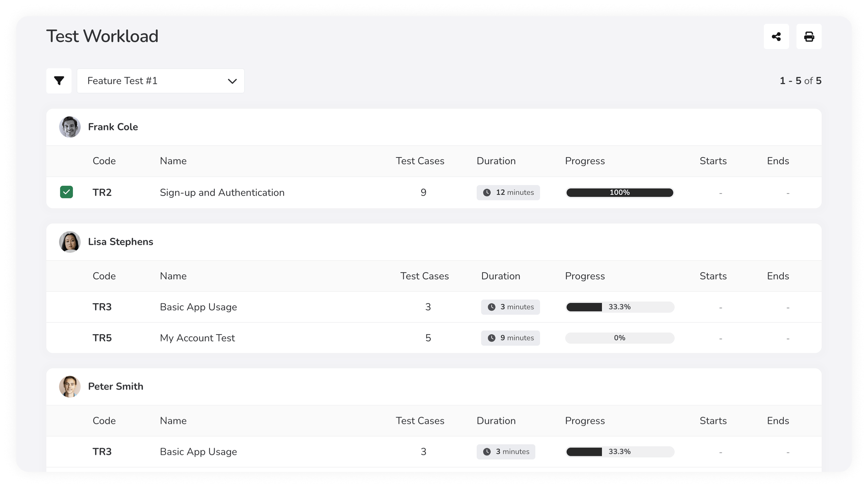Click the clock icon in 12 minutes badge

coord(487,192)
